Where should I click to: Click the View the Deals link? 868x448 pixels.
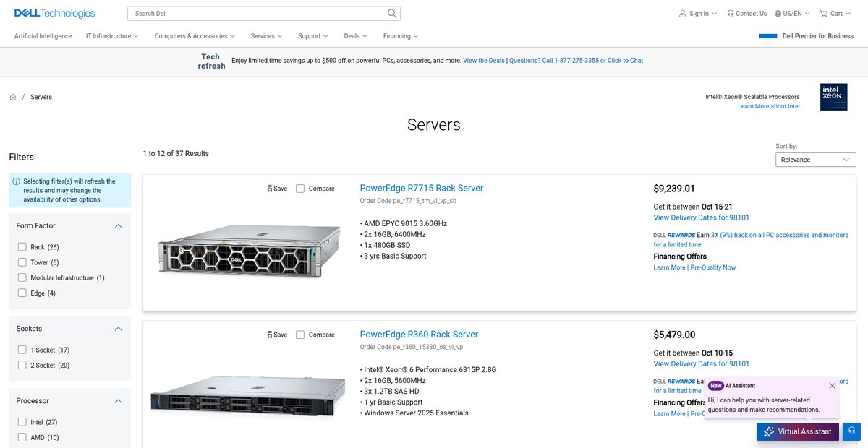[x=484, y=61]
